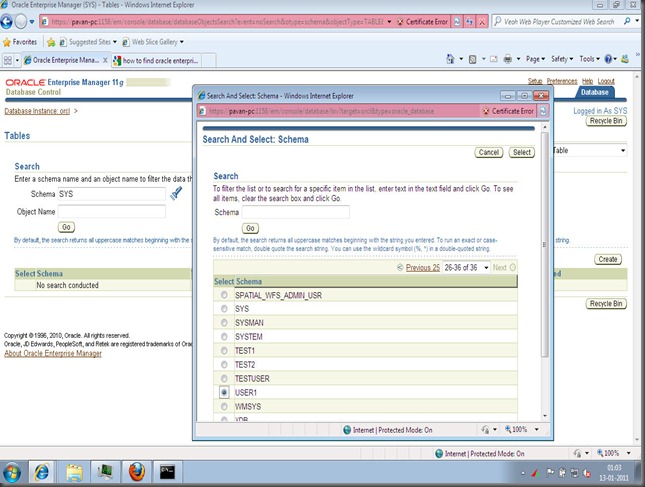The image size is (645, 487).
Task: Select the TESTUSER schema radio button
Action: coord(224,378)
